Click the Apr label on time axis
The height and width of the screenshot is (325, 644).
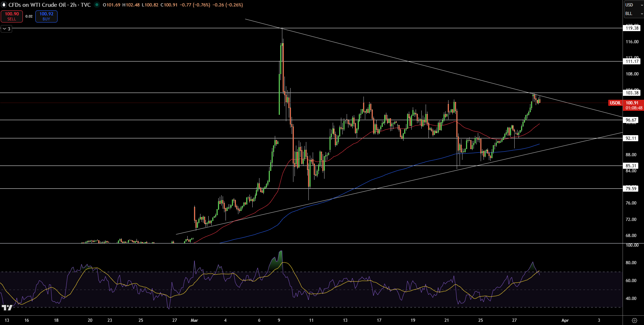point(565,320)
